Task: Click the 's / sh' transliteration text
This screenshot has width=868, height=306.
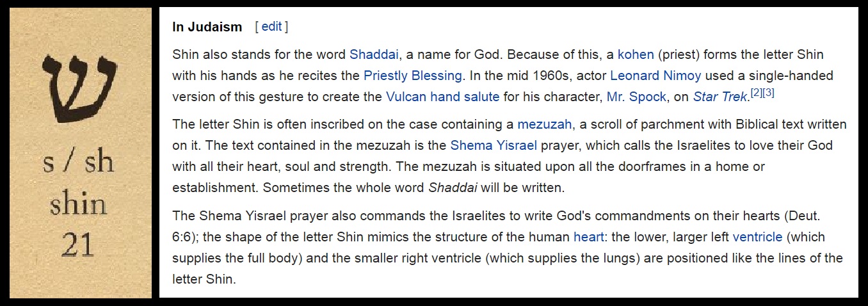Action: 79,162
